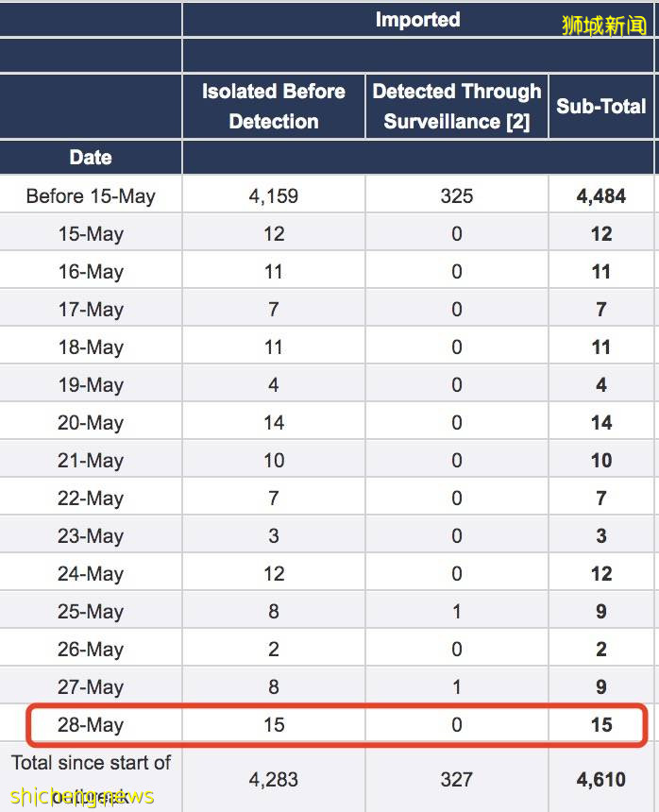Click the Imported column group header
This screenshot has width=659, height=812.
click(x=417, y=20)
